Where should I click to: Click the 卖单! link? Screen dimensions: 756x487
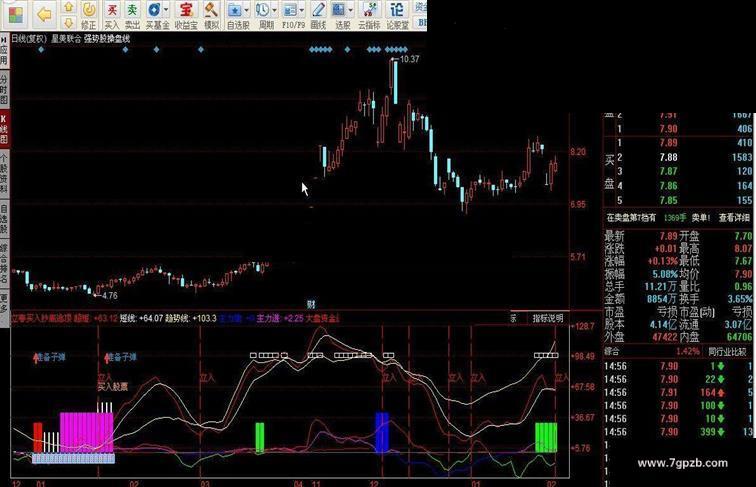(x=701, y=218)
